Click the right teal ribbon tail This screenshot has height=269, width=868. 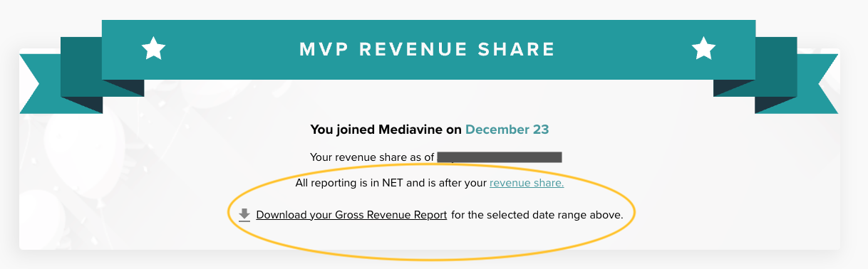[812, 83]
